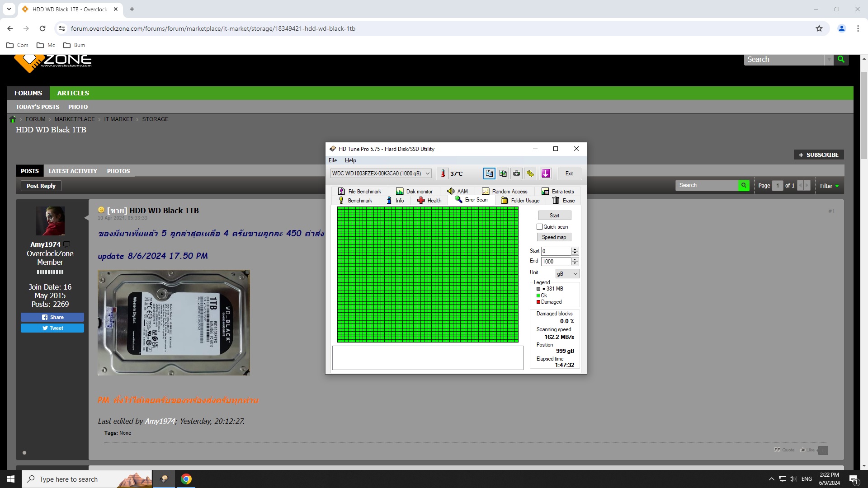This screenshot has height=488, width=868.
Task: Click the green search magnifier icon in header
Action: point(841,59)
